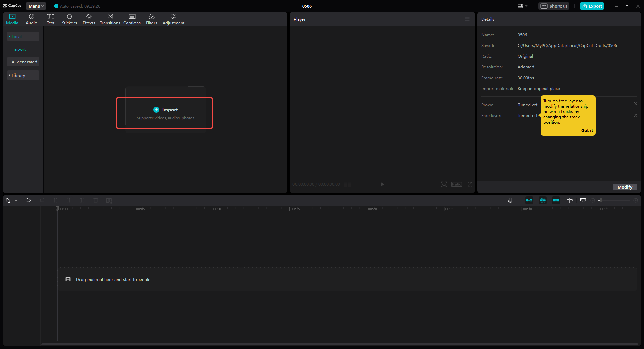Toggle magnetic snapping in the timeline toolbar
The image size is (644, 349).
[x=543, y=200]
